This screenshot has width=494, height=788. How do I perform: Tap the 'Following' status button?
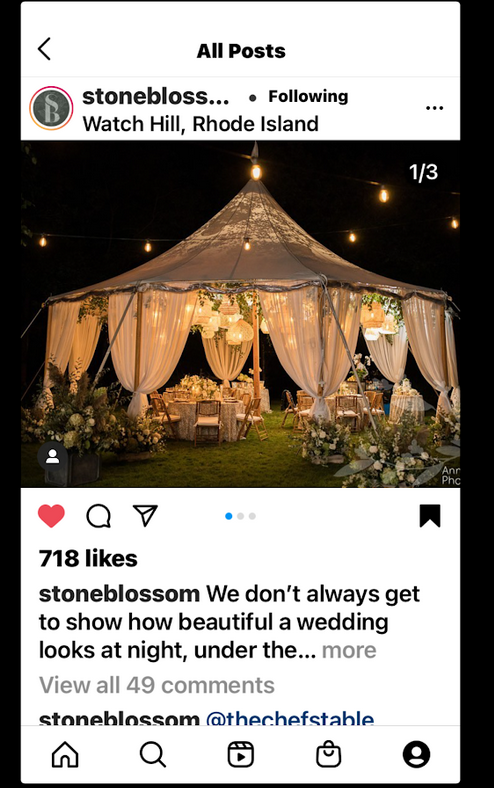click(308, 96)
